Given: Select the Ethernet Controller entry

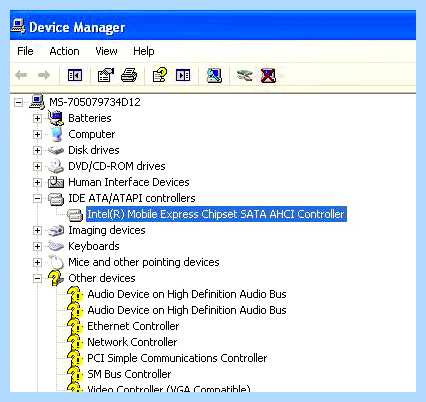Looking at the screenshot, I should click(133, 326).
